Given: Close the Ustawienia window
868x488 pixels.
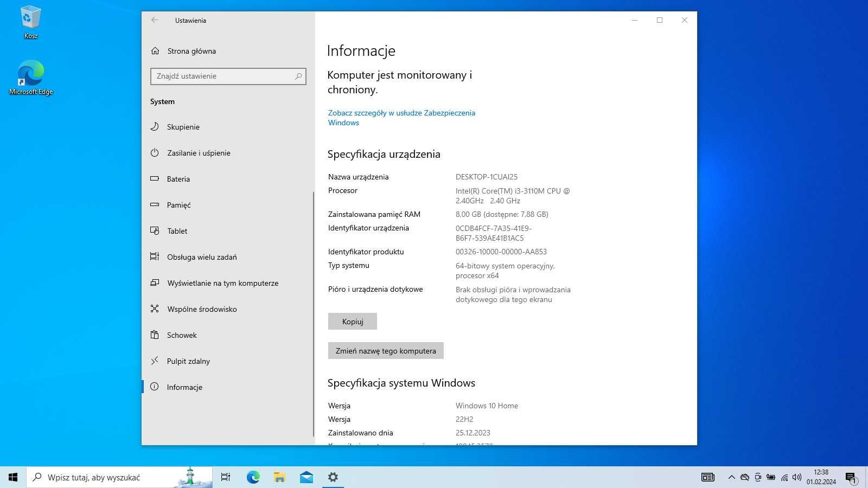Looking at the screenshot, I should click(685, 20).
